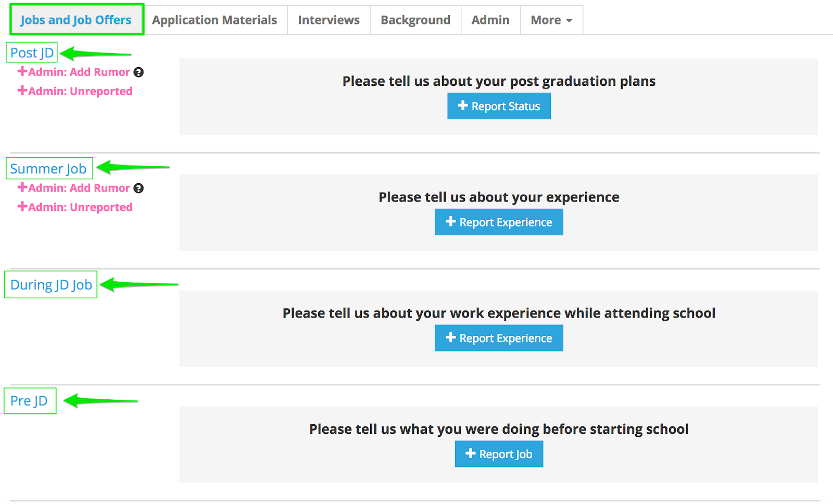
Task: Click Admin: Add Rumor under Post JD
Action: tap(74, 72)
